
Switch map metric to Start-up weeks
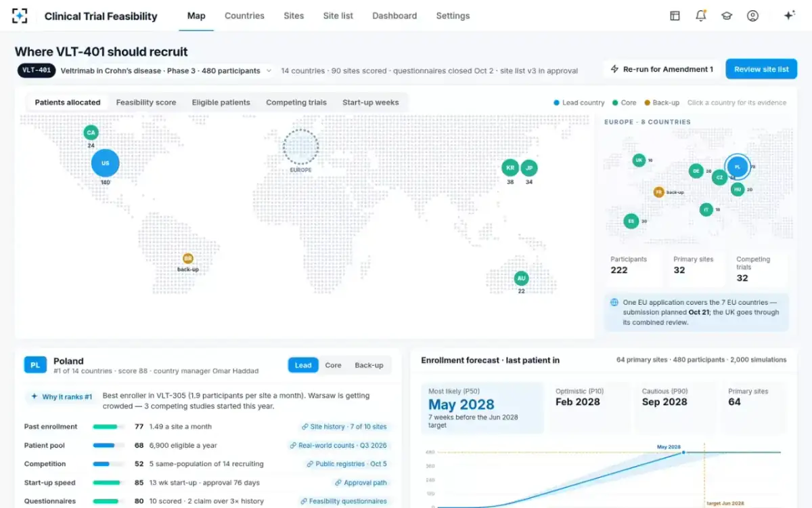[371, 102]
